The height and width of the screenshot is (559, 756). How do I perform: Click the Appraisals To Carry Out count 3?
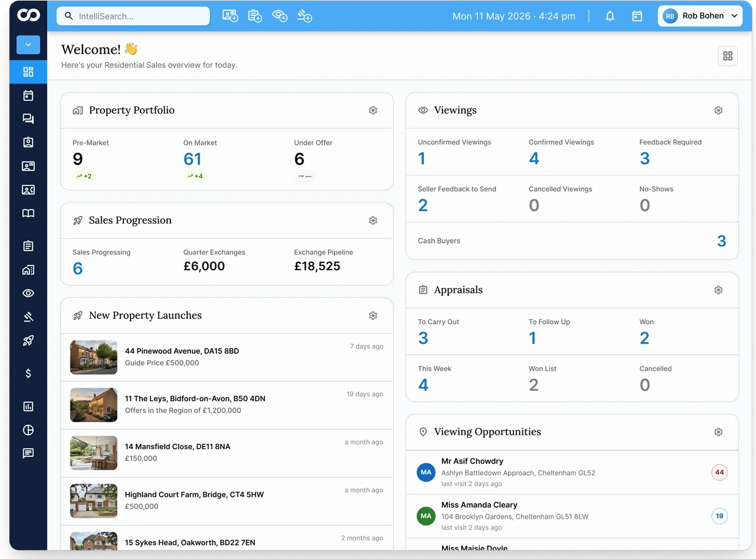(x=423, y=338)
